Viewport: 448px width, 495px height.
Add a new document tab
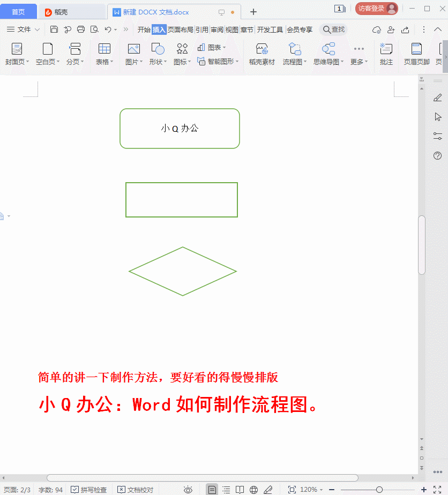253,12
